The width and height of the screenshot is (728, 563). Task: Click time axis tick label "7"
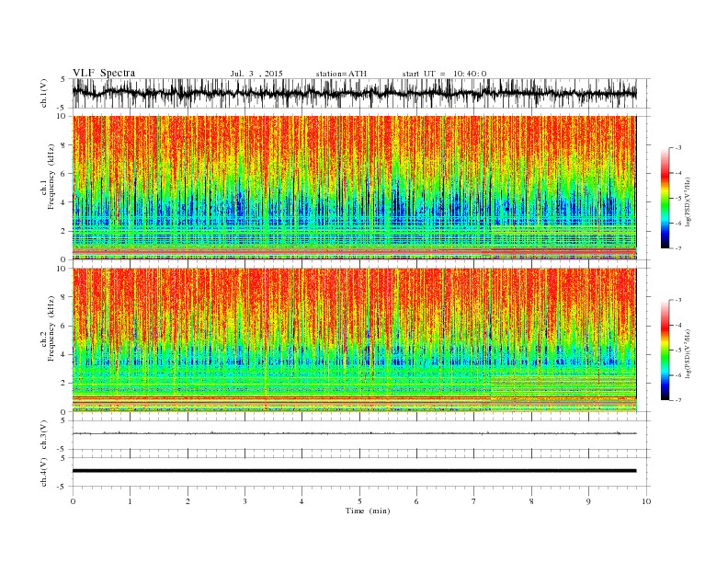474,501
